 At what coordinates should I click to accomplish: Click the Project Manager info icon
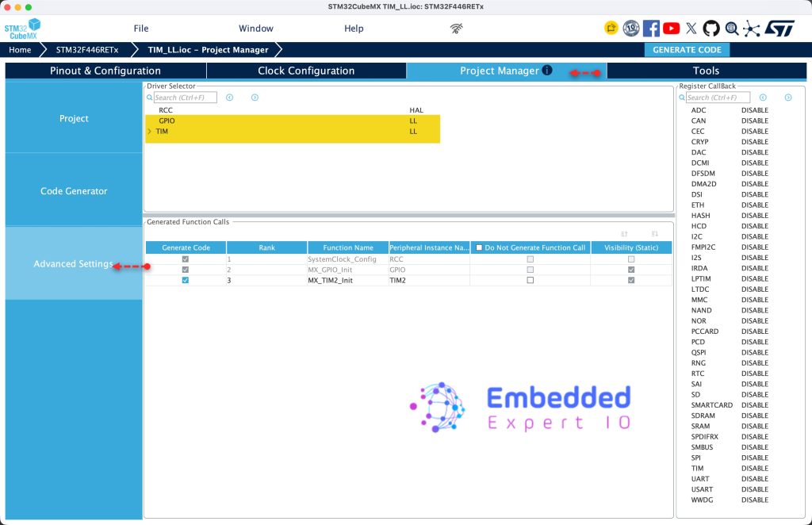point(547,70)
